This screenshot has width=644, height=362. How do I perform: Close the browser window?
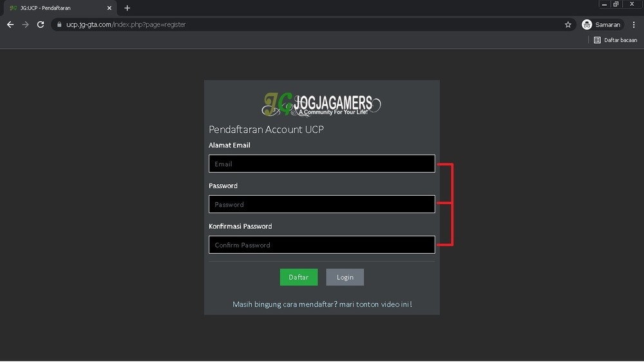click(632, 4)
